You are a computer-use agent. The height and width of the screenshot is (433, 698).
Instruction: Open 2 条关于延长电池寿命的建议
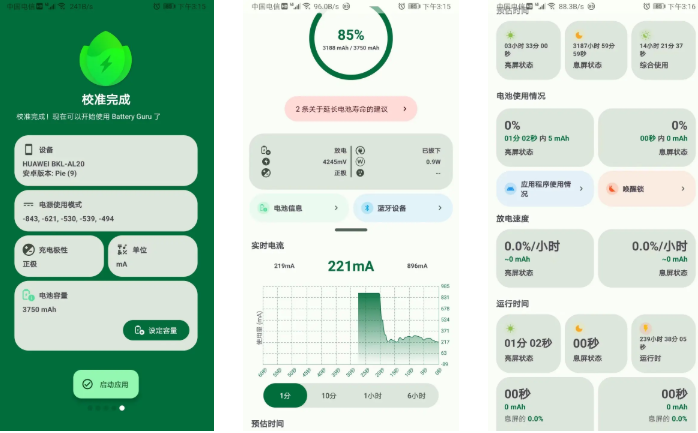(x=351, y=109)
